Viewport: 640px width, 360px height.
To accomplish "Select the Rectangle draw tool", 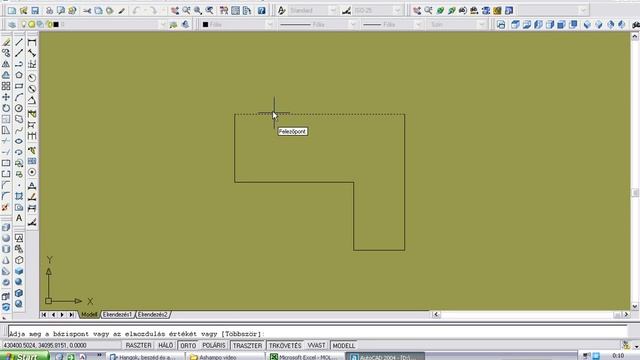I will [19, 86].
